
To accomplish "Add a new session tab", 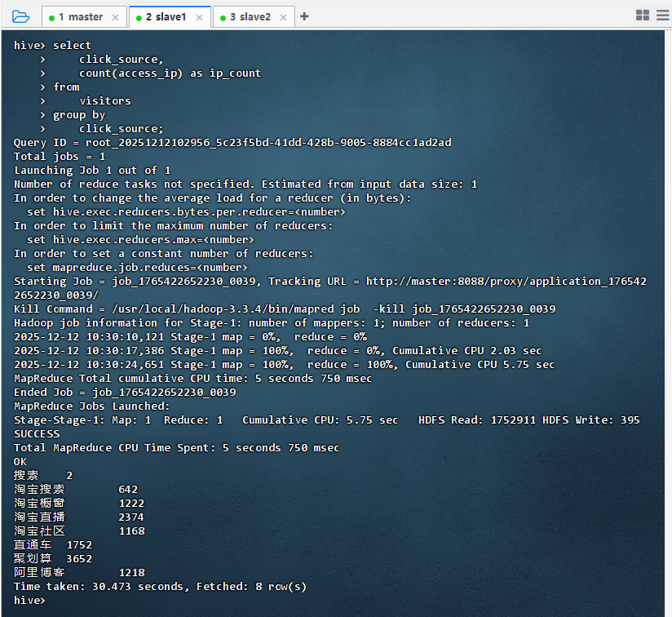I will (x=304, y=16).
